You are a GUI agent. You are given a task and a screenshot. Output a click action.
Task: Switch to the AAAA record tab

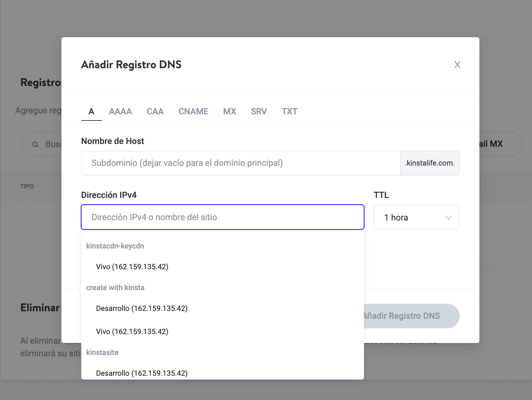point(120,111)
